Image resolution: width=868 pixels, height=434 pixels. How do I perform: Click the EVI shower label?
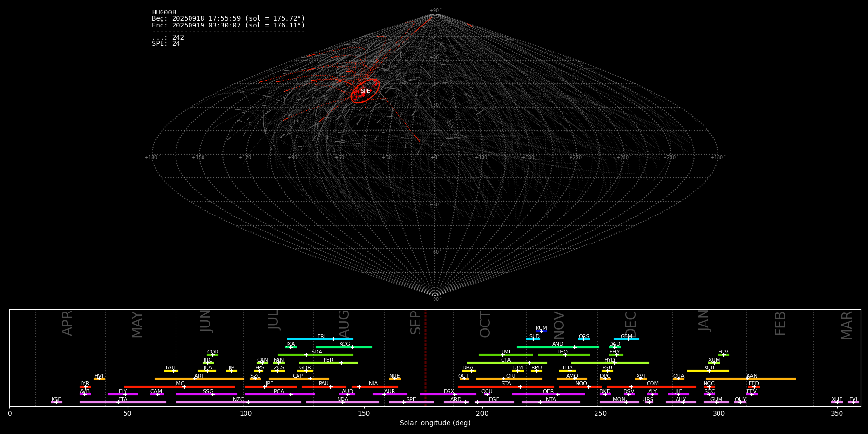coord(853,400)
